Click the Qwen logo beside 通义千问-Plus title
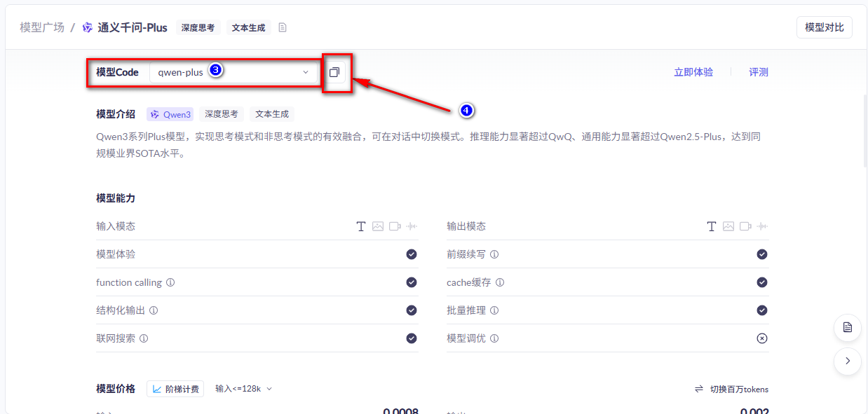Image resolution: width=868 pixels, height=414 pixels. (88, 27)
